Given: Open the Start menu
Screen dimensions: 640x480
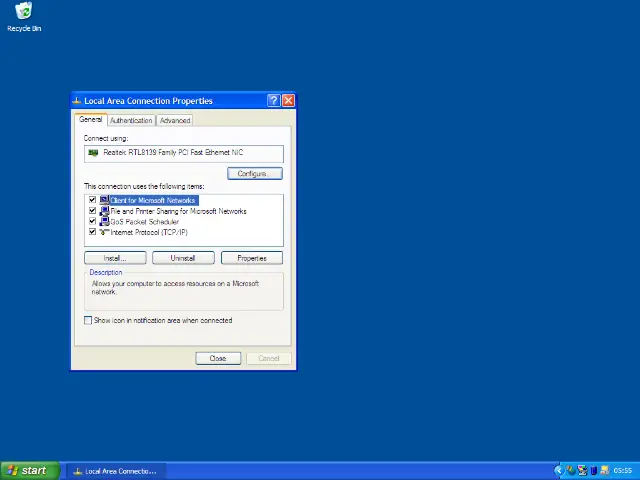Looking at the screenshot, I should 30,471.
